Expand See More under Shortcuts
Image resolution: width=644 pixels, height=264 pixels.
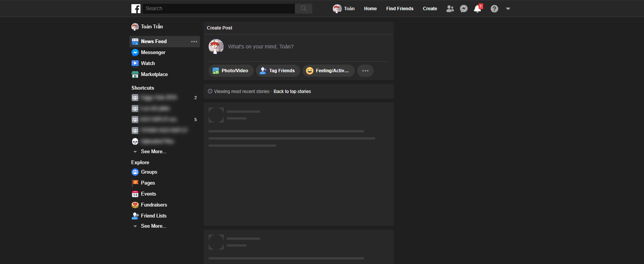[153, 152]
